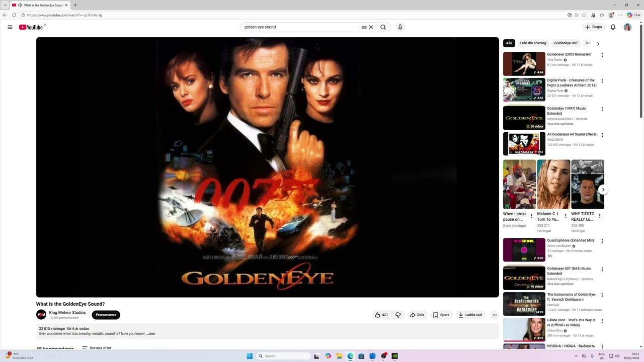Open the YouTube hamburger guide menu

10,27
